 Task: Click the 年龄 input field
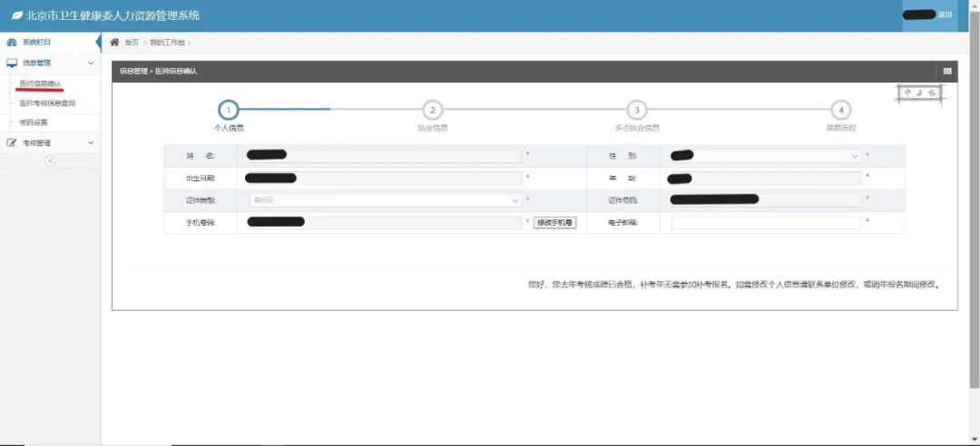click(766, 179)
